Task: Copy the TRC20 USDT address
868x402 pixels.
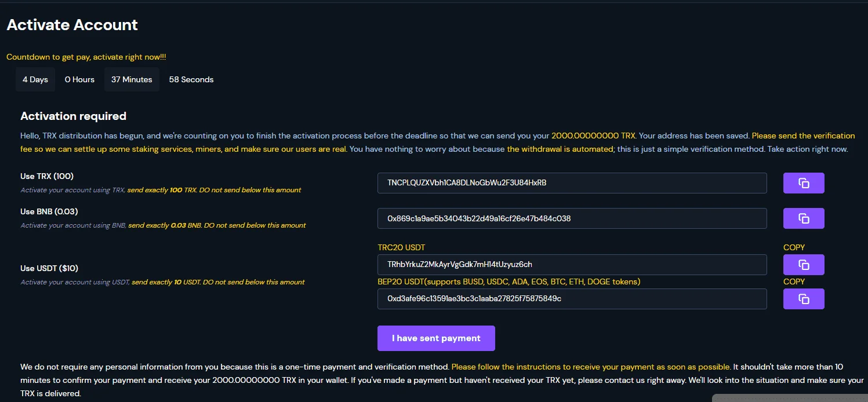Action: pyautogui.click(x=804, y=265)
